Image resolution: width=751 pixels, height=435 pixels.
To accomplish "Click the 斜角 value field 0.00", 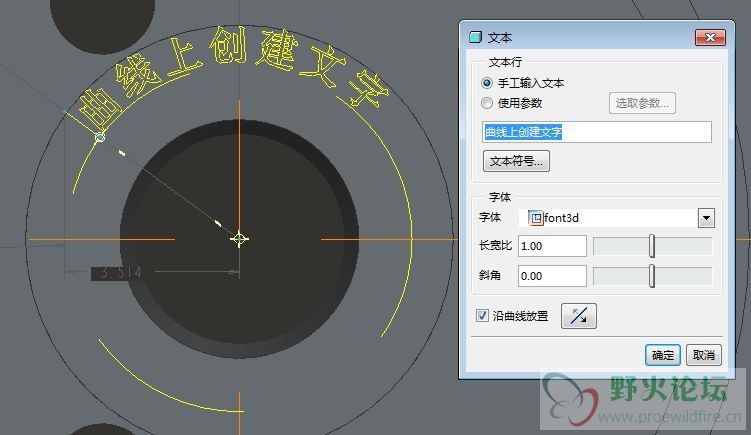I will click(552, 276).
